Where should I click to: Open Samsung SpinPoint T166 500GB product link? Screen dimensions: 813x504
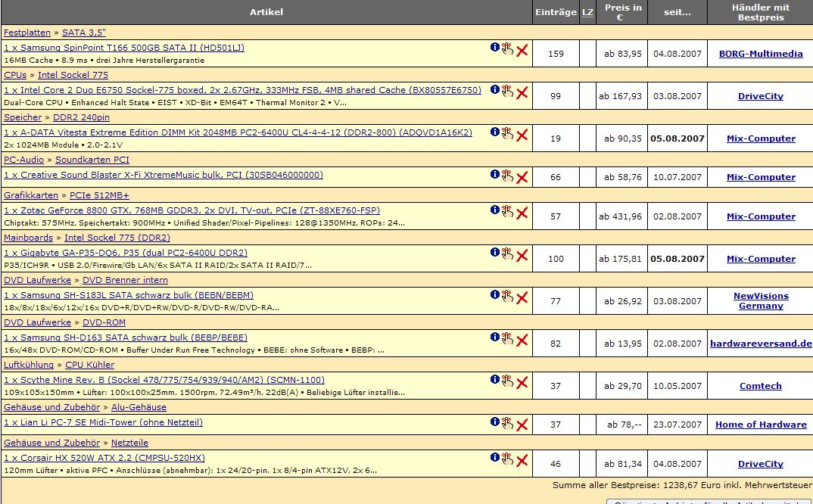(x=124, y=48)
